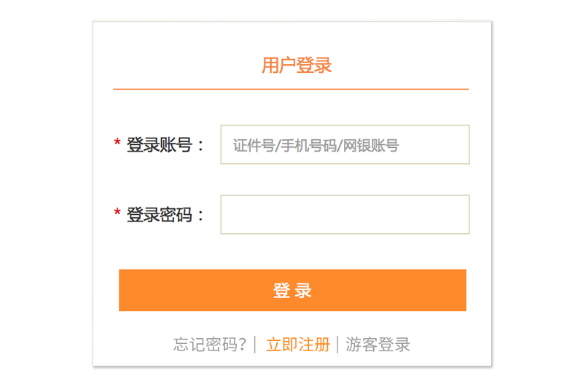This screenshot has height=392, width=583.
Task: Click the colon after the 登录密码 label
Action: tap(201, 216)
